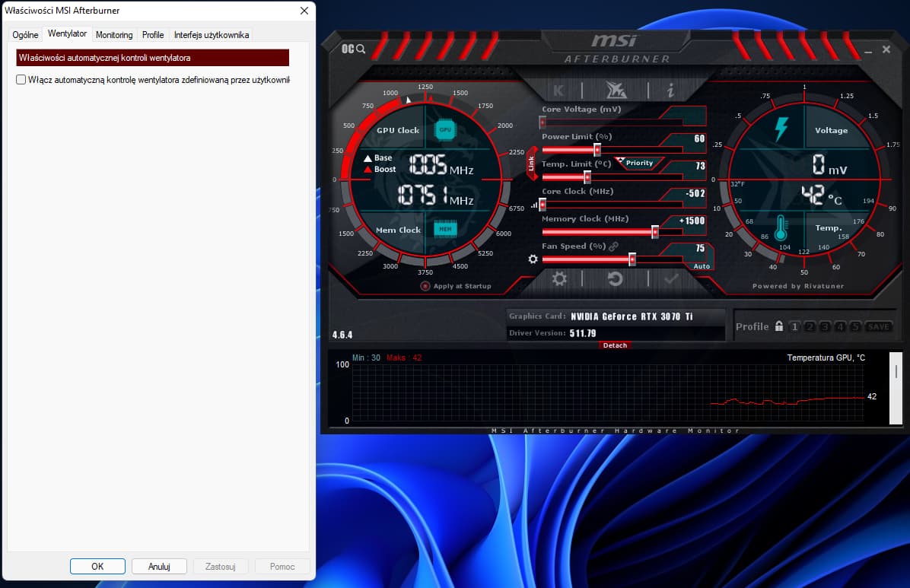
Task: Click the reset to defaults icon
Action: click(x=615, y=279)
